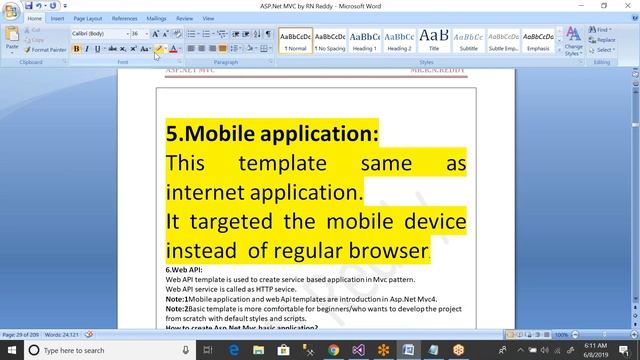This screenshot has width=640, height=360.
Task: Decrease the paragraph indent
Action: coord(236,34)
